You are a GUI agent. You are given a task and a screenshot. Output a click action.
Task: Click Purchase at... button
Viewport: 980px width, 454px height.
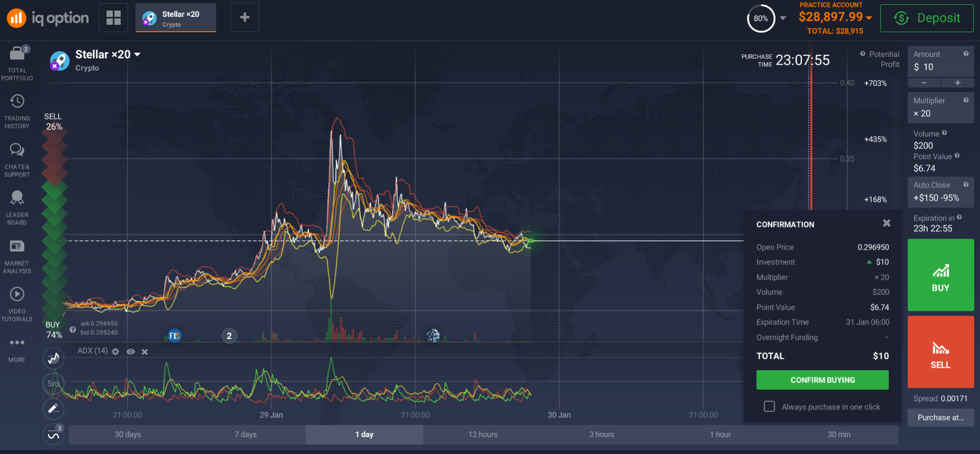pyautogui.click(x=940, y=418)
